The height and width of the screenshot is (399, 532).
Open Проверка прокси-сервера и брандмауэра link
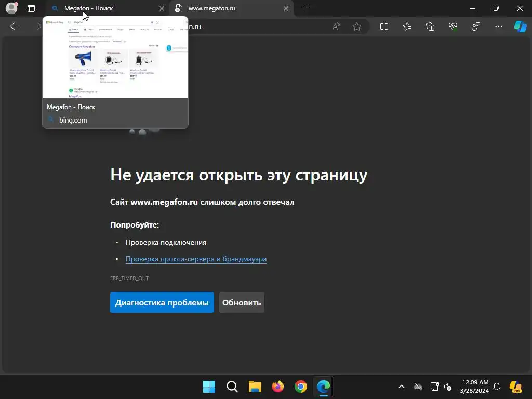[x=196, y=259]
